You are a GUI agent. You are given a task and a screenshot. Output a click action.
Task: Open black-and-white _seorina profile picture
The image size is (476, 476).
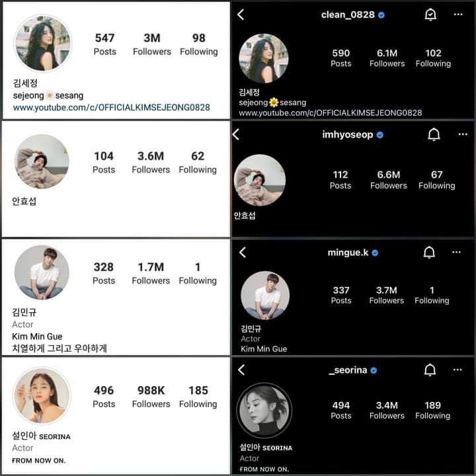click(x=264, y=411)
